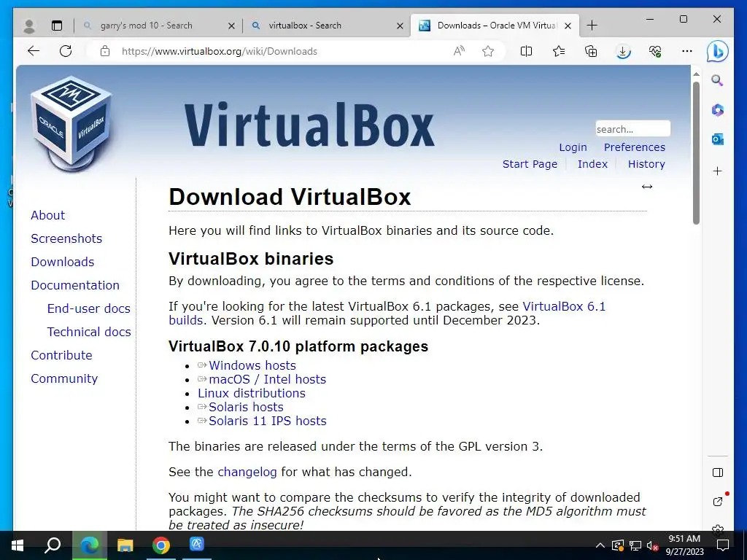
Task: Open File Explorer from taskbar
Action: pyautogui.click(x=125, y=545)
